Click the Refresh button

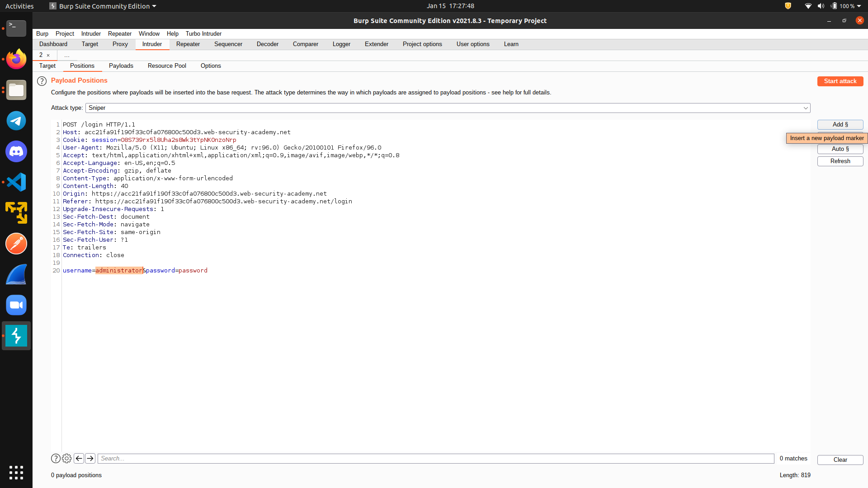840,161
